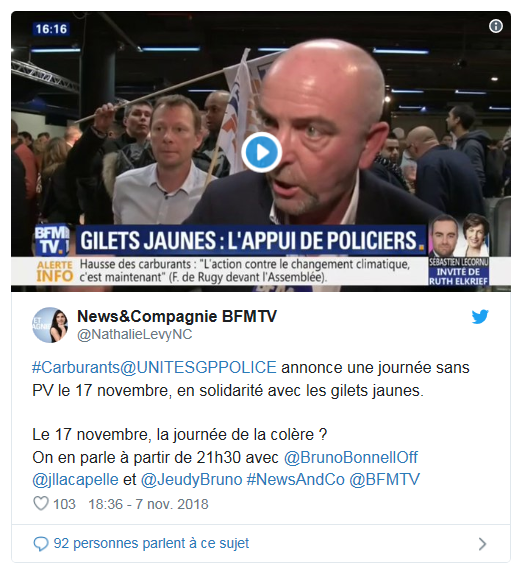Screen dimensions: 525x575
Task: Expand conversation with the right chevron
Action: point(483,544)
